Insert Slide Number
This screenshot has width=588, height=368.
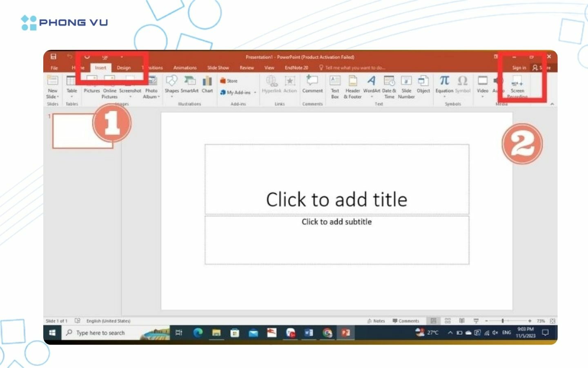pyautogui.click(x=406, y=87)
